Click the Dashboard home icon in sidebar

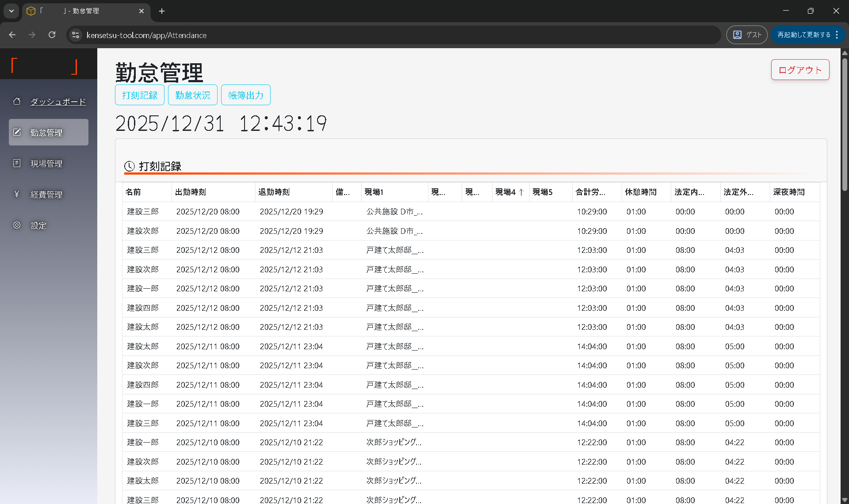click(17, 101)
